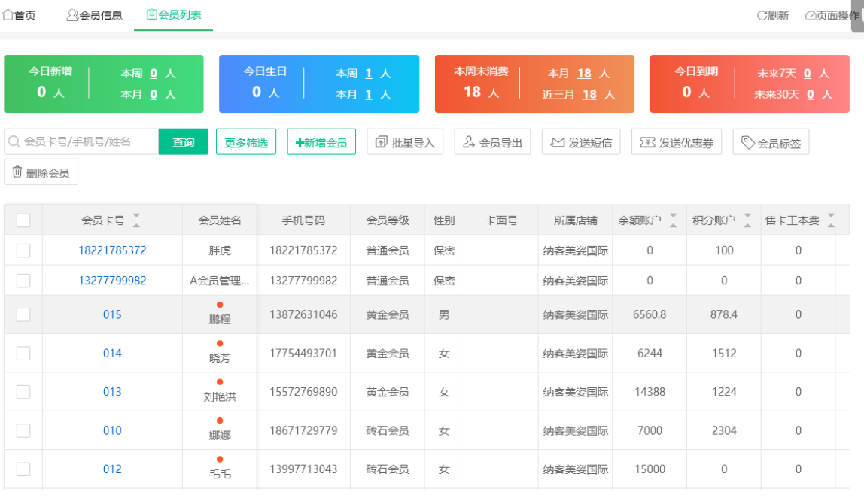Open the page operations (页面操作) menu
864x504 pixels.
point(831,15)
